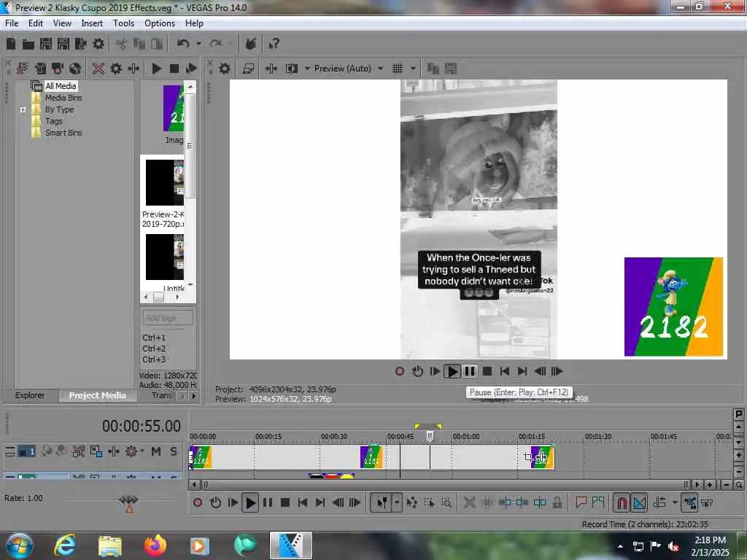
Task: Click the record button below the preview
Action: pos(400,371)
